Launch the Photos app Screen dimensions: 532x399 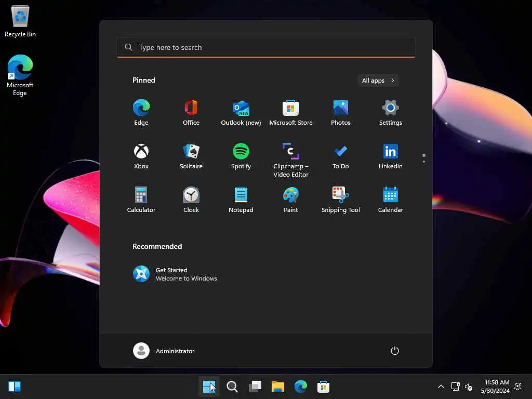click(341, 113)
